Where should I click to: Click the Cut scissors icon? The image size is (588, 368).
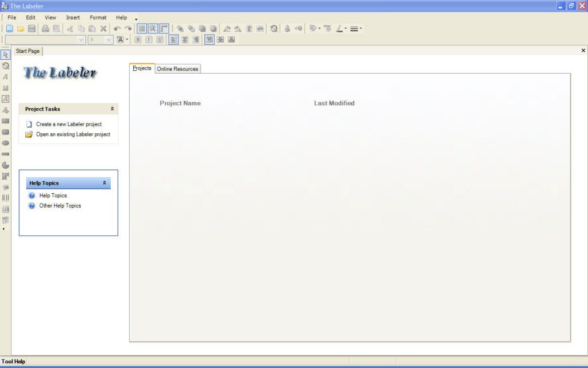[70, 29]
